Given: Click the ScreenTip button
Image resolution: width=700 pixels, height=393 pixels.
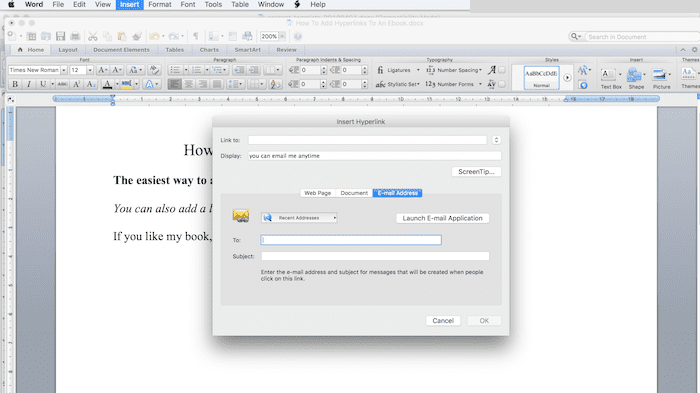Looking at the screenshot, I should 476,171.
